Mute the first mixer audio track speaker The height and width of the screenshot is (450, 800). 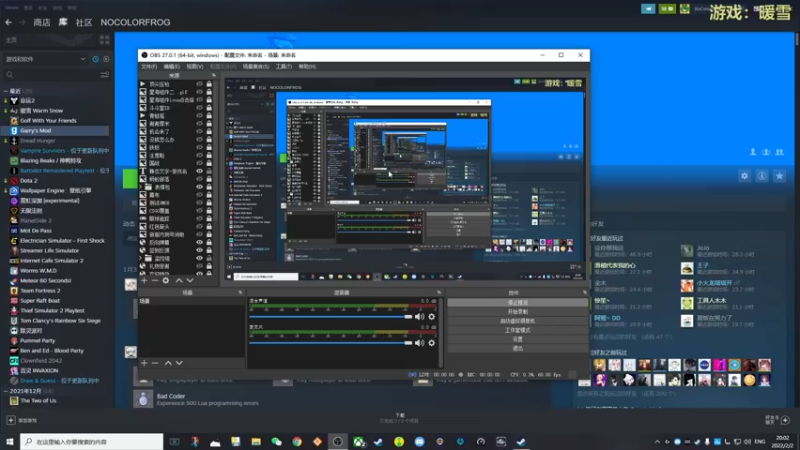click(x=419, y=317)
